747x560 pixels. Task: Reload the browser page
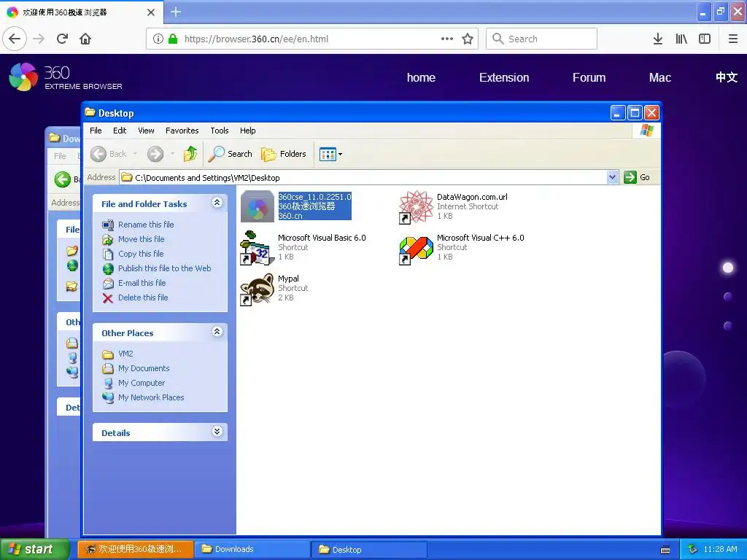click(x=63, y=39)
